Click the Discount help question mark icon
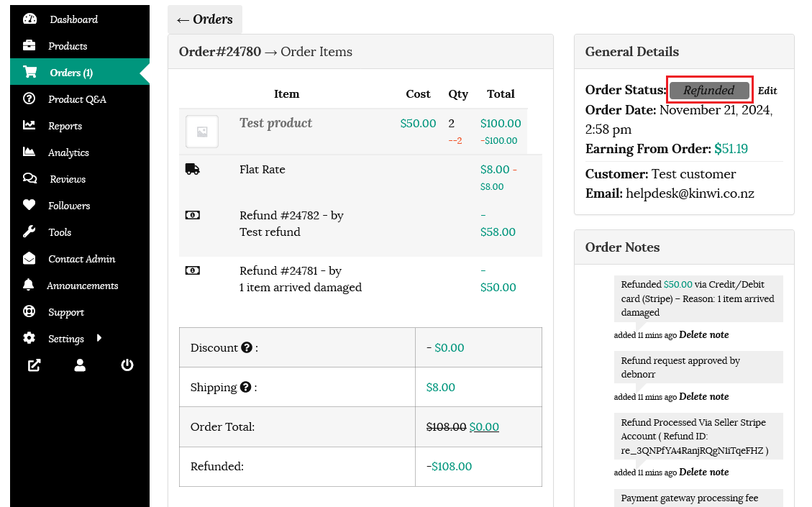 click(x=247, y=348)
